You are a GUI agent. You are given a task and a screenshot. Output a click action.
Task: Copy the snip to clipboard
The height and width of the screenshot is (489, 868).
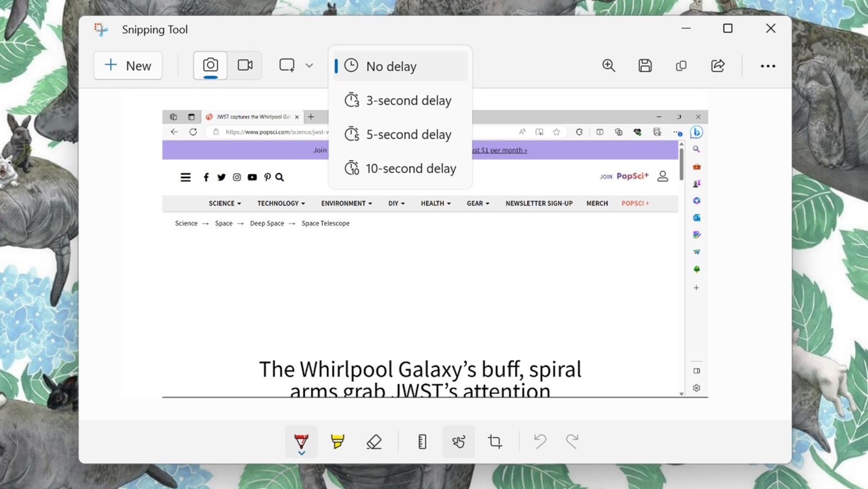click(x=681, y=65)
